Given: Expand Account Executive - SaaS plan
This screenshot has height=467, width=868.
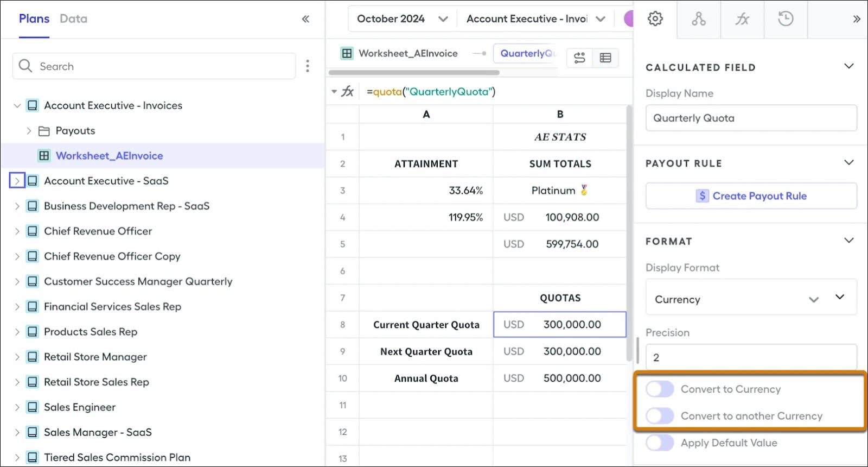Looking at the screenshot, I should (x=17, y=181).
